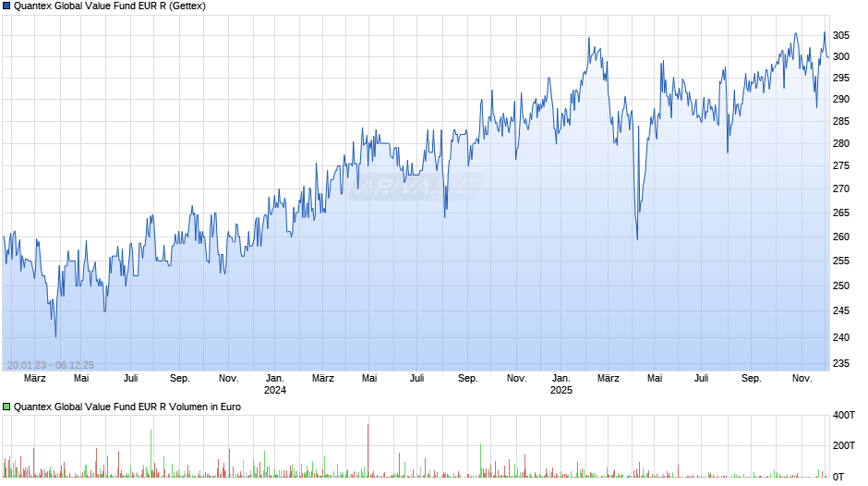This screenshot has height=486, width=868.
Task: Click the 400T volume axis label
Action: [x=844, y=415]
